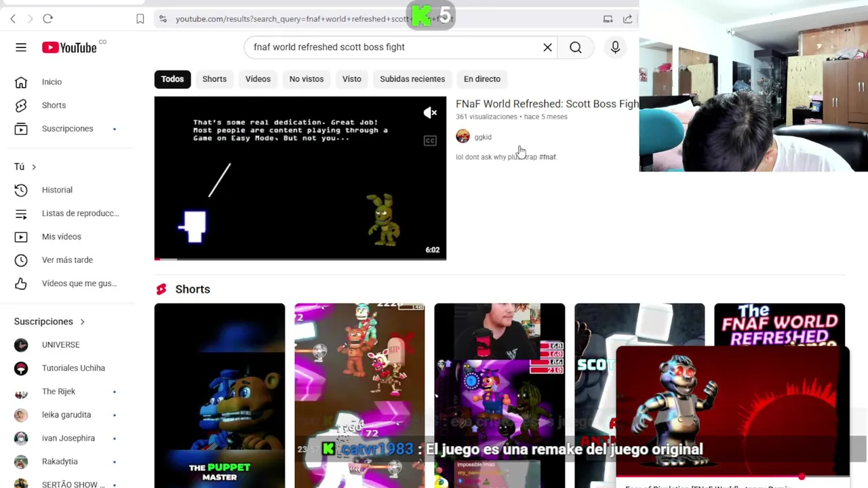Click the picture-in-picture icon in address bar
Screen dimensions: 868x488
tap(608, 19)
